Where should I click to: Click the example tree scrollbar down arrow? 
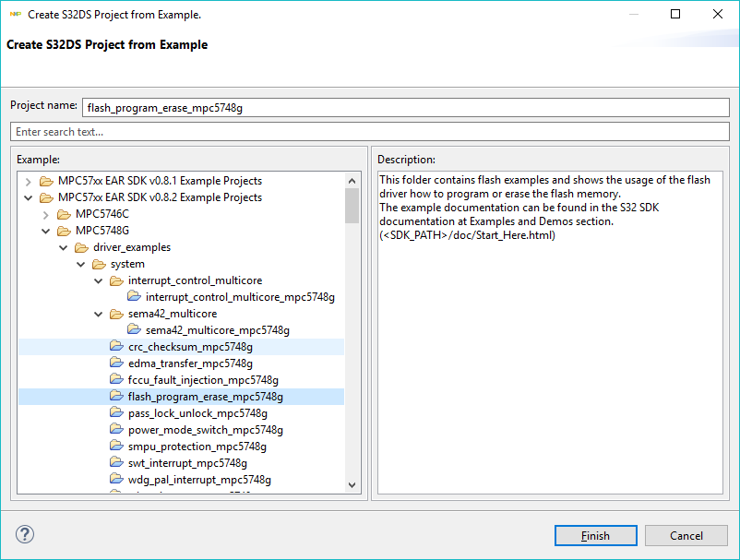(352, 484)
